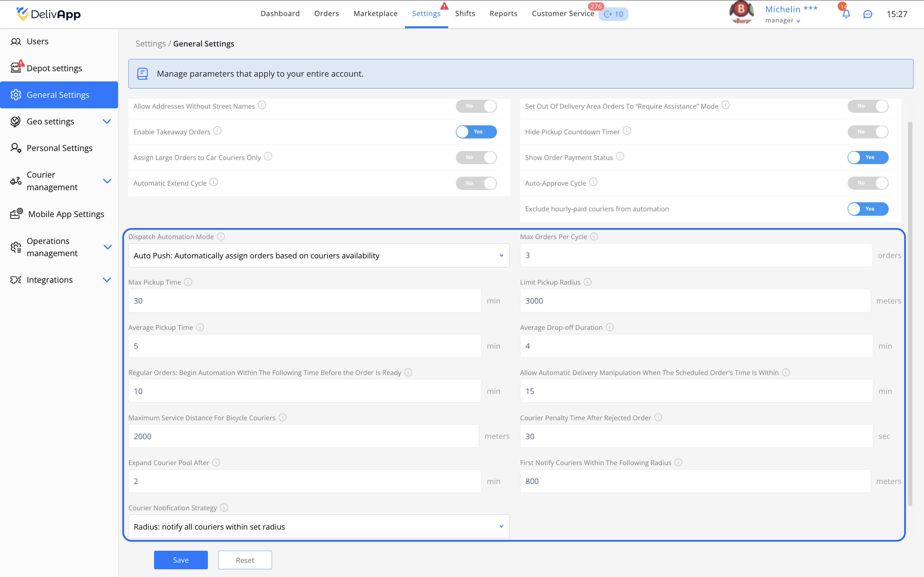Open Courier Notification Strategy dropdown
Image resolution: width=924 pixels, height=577 pixels.
(319, 527)
